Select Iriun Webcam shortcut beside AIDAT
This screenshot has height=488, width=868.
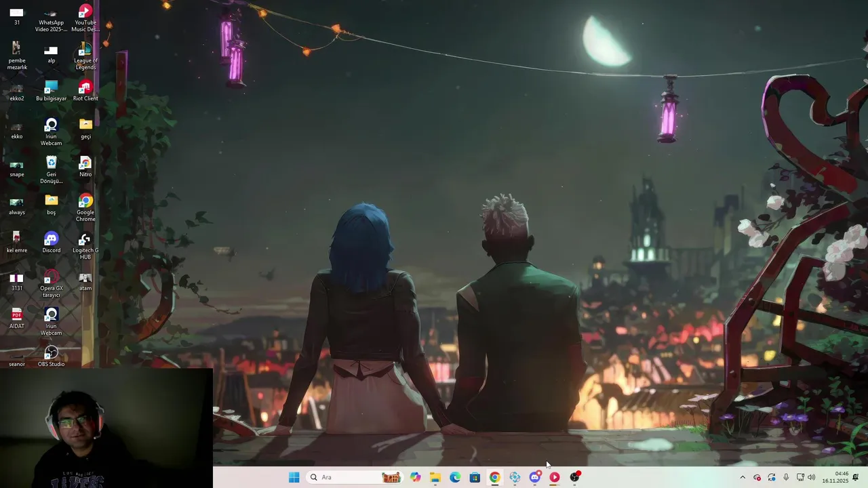click(x=51, y=322)
